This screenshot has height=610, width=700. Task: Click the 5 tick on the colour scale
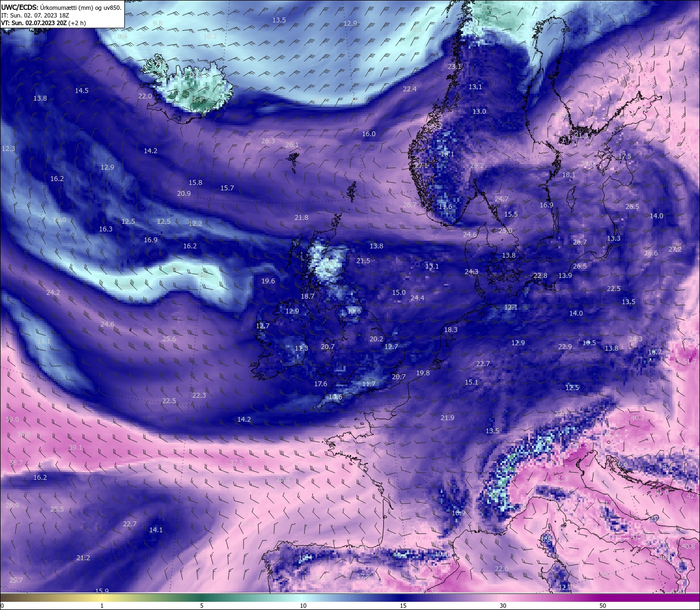(x=202, y=606)
